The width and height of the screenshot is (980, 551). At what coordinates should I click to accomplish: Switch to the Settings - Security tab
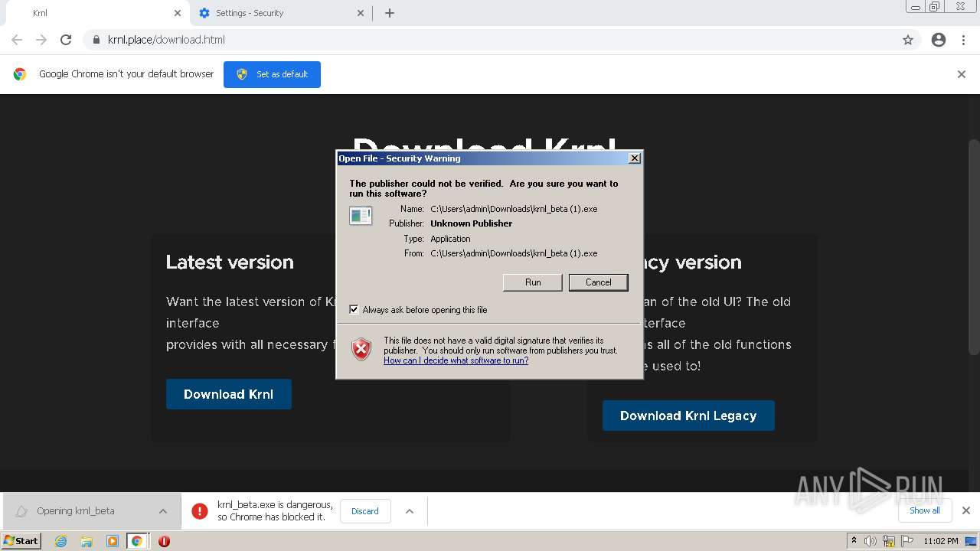coord(279,13)
